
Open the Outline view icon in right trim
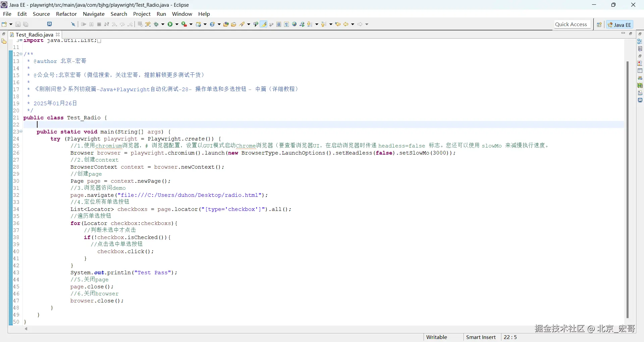point(640,41)
